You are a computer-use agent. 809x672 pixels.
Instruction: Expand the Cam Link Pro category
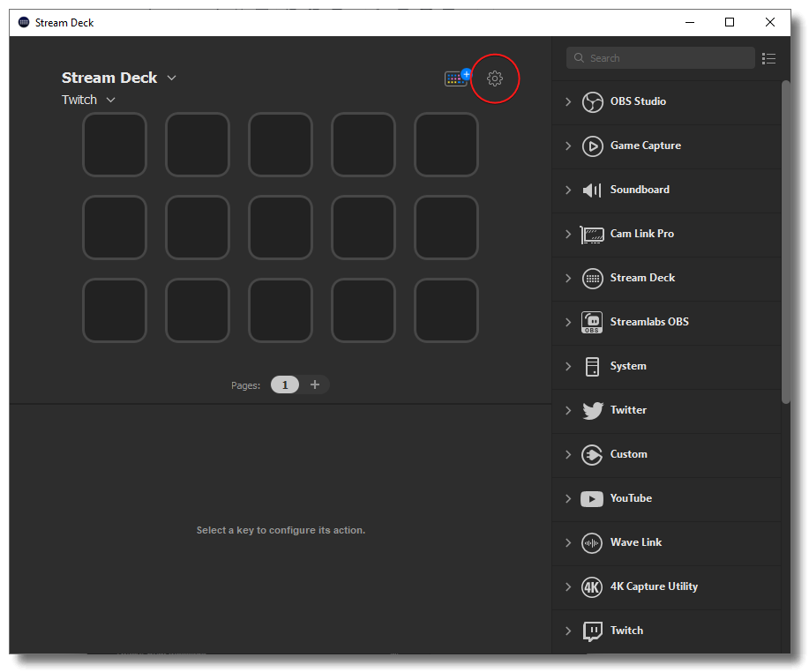click(x=568, y=235)
